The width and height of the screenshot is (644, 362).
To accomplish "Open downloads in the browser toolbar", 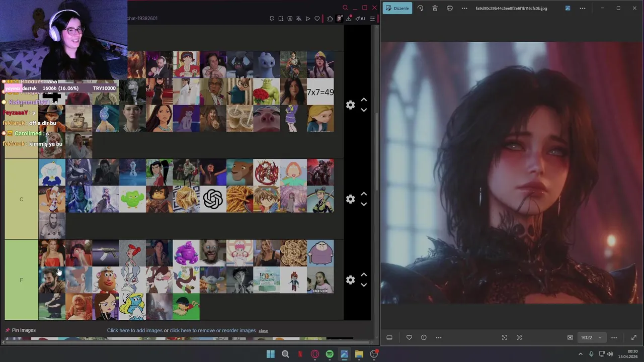I will (348, 19).
